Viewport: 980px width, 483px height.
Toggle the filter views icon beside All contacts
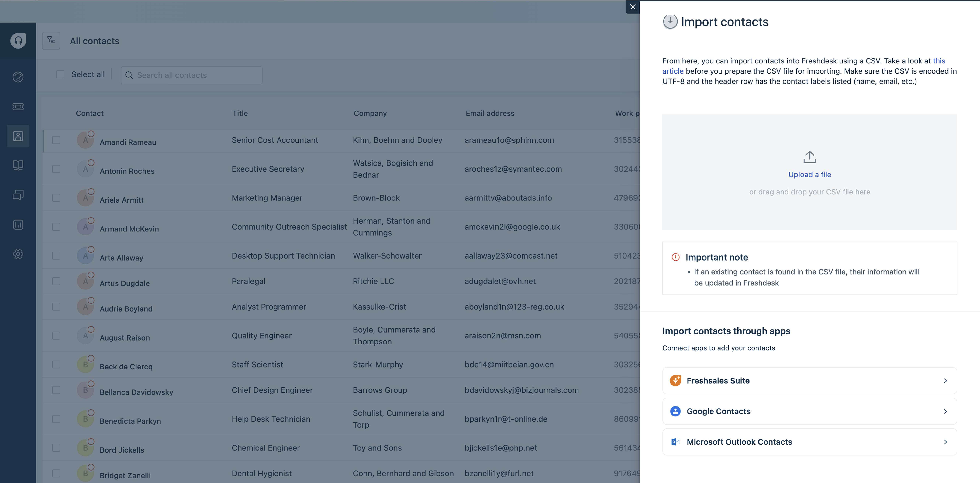(51, 40)
